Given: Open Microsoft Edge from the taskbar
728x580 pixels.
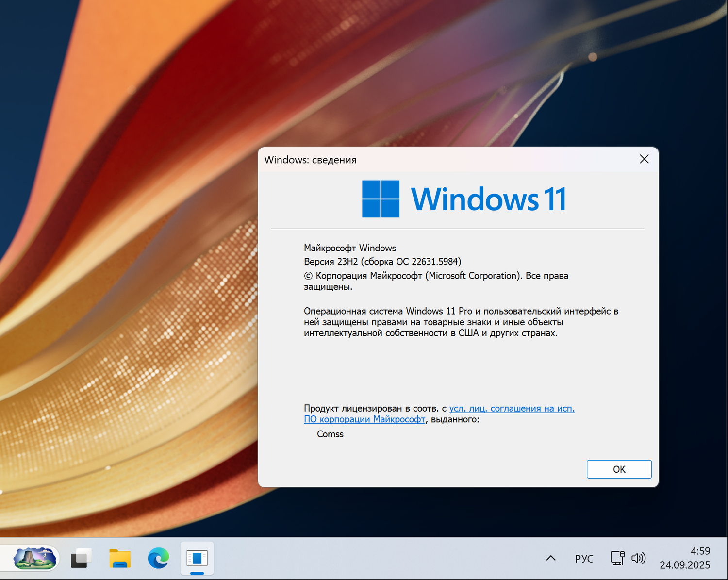Looking at the screenshot, I should (158, 558).
